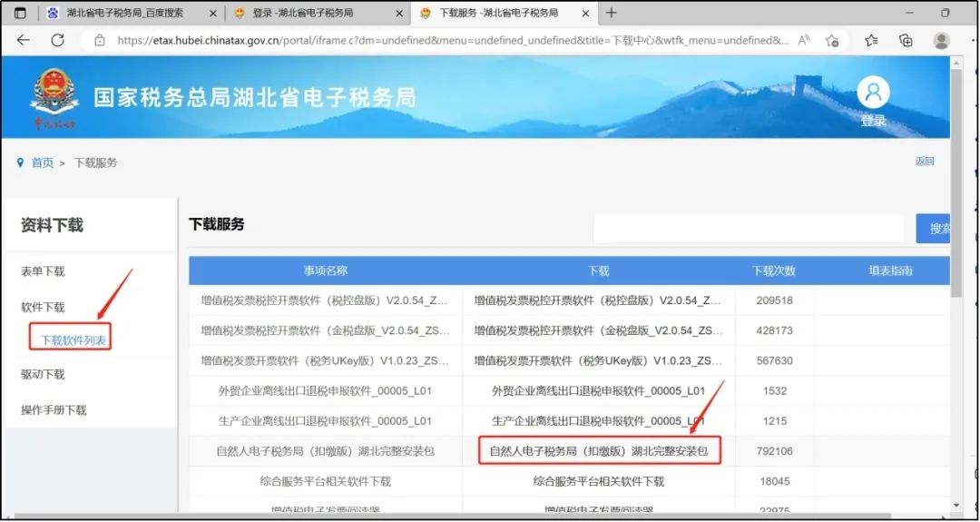Click the 下载次数 column header
Screen dimensions: 980x522
pyautogui.click(x=774, y=271)
